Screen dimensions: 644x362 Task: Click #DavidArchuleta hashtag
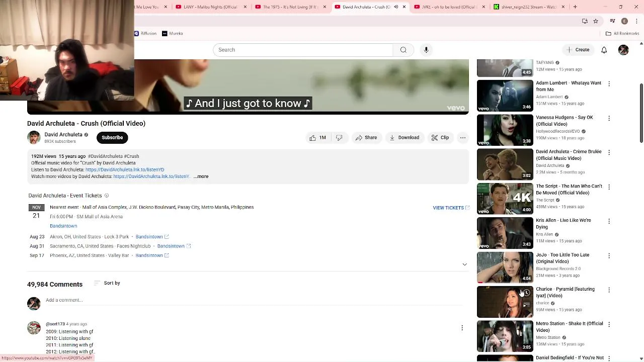click(x=105, y=156)
